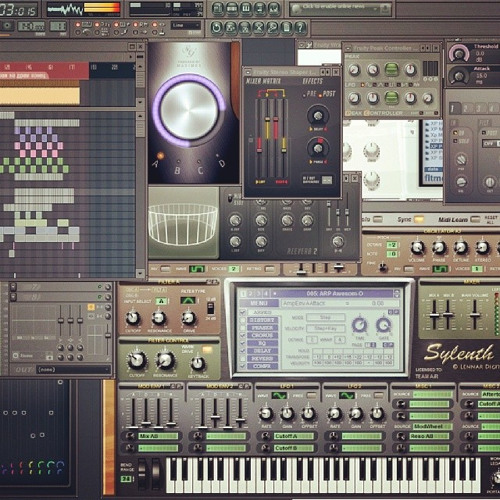This screenshot has width=500, height=500.
Task: Click the Filter Control Cutoff knob
Action: click(137, 360)
